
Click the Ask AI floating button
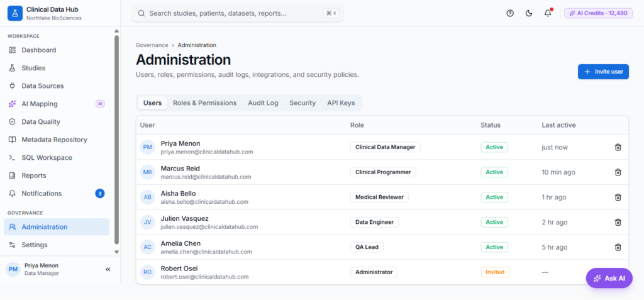point(609,278)
